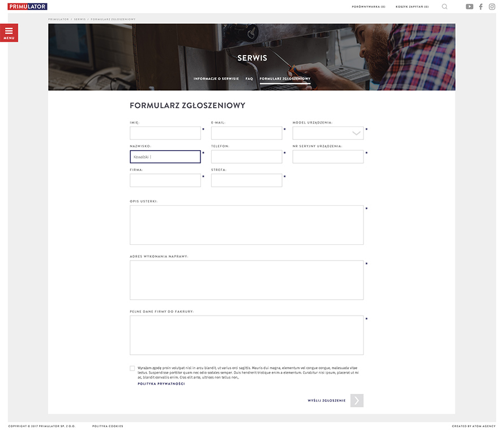The width and height of the screenshot is (504, 430).
Task: Open the FAQ tab
Action: click(249, 79)
